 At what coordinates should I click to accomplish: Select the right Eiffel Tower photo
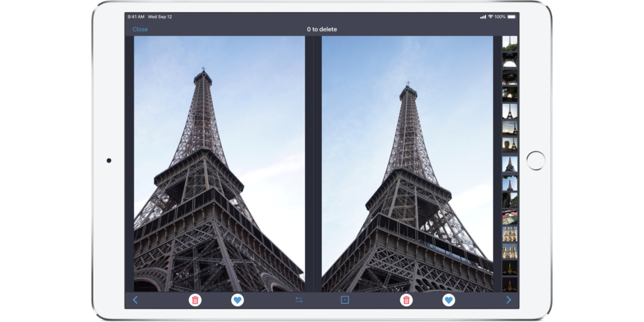pos(407,164)
